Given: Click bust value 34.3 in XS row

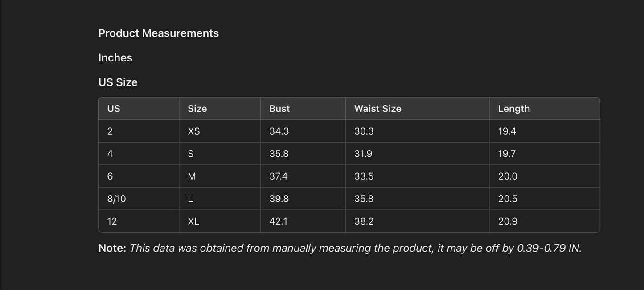Looking at the screenshot, I should 279,131.
